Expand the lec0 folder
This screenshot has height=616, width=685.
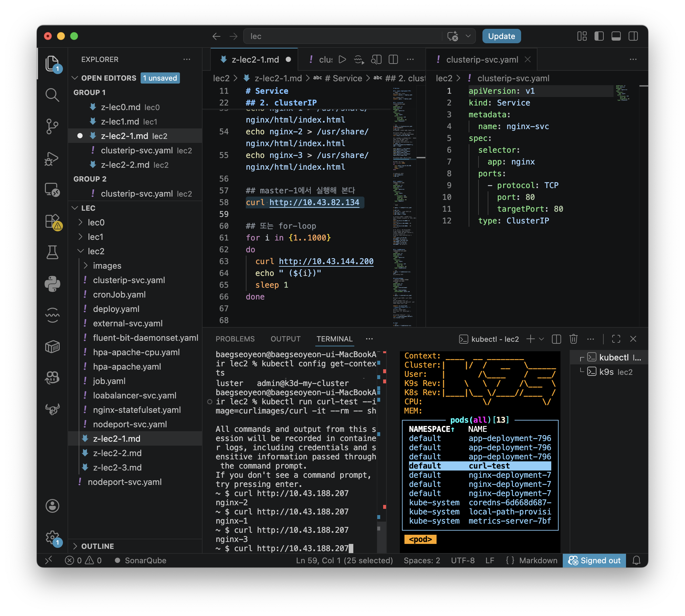[96, 222]
